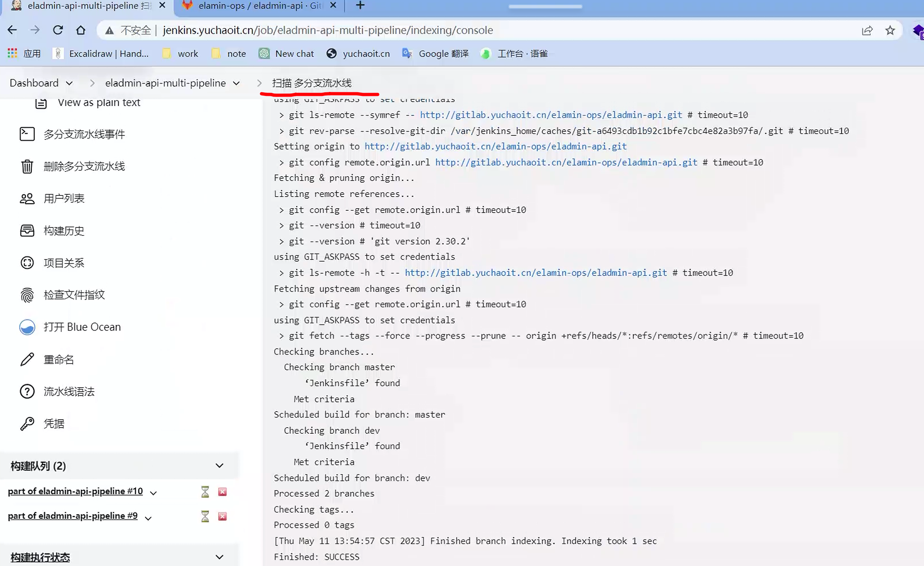The image size is (924, 566).
Task: Click the 构建历史 inbox icon
Action: [x=27, y=230]
